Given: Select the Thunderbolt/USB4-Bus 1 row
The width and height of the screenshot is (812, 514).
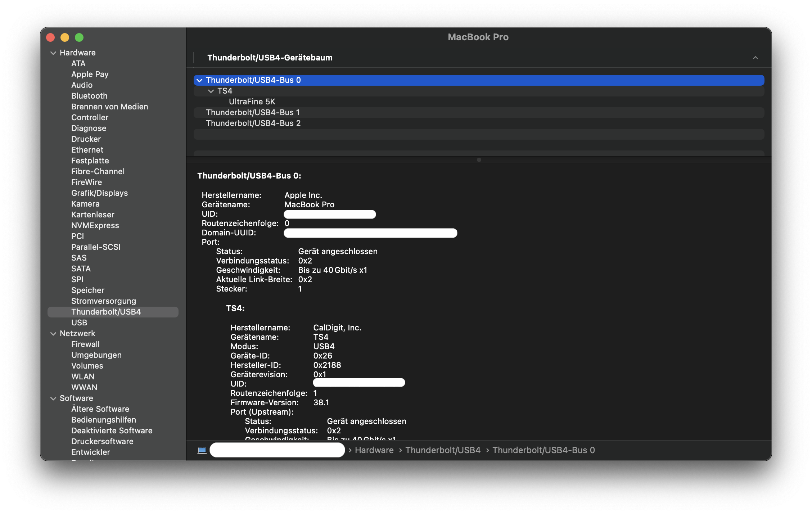Looking at the screenshot, I should 479,113.
